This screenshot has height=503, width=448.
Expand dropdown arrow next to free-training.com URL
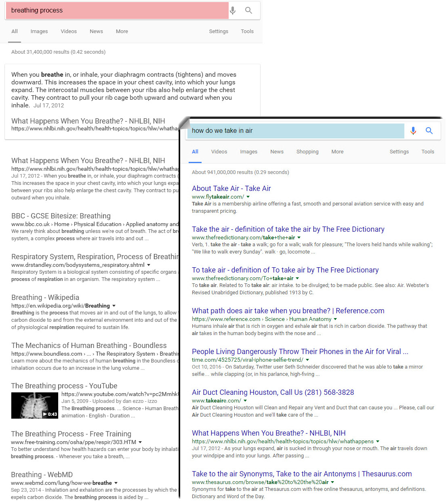point(140,442)
